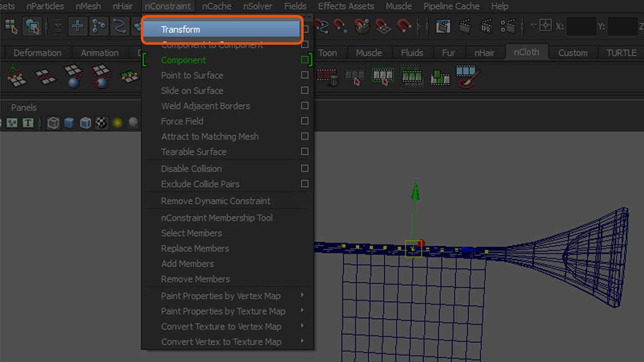
Task: Open the Force Field option box
Action: [x=304, y=121]
